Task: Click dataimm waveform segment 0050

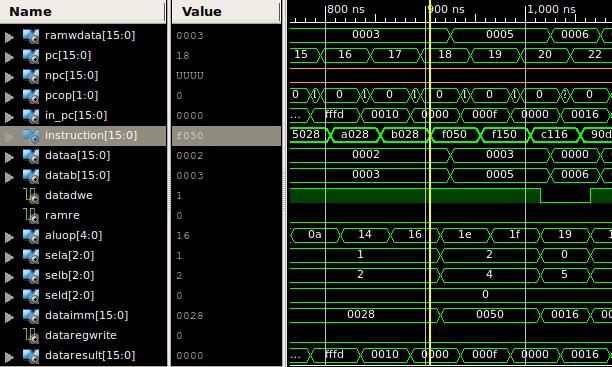Action: (x=489, y=314)
